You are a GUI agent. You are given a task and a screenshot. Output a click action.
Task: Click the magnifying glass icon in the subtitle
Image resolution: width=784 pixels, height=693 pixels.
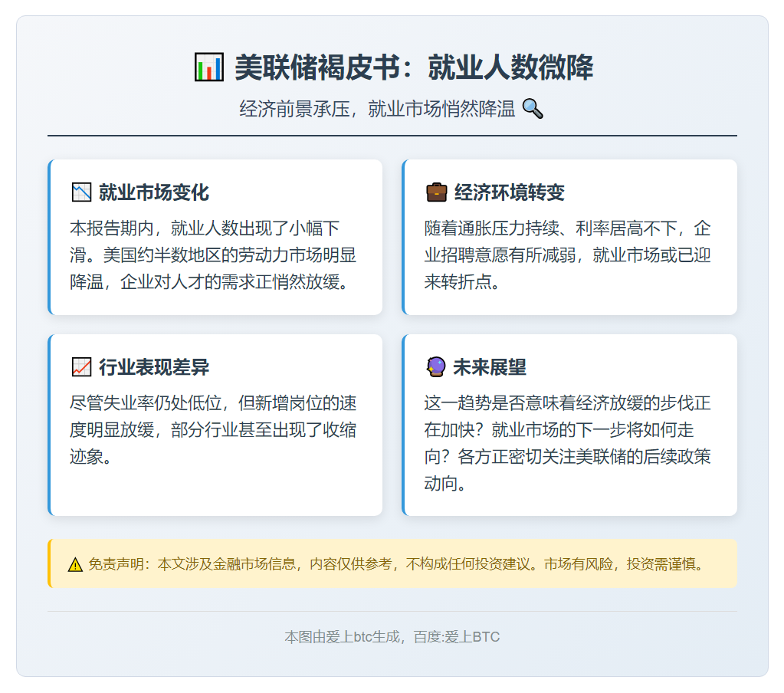tap(534, 110)
